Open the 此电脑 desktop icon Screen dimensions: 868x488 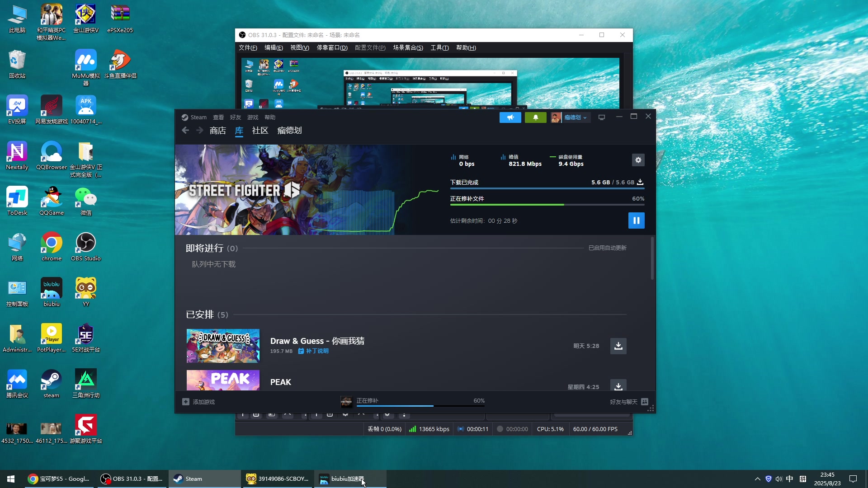click(x=17, y=19)
